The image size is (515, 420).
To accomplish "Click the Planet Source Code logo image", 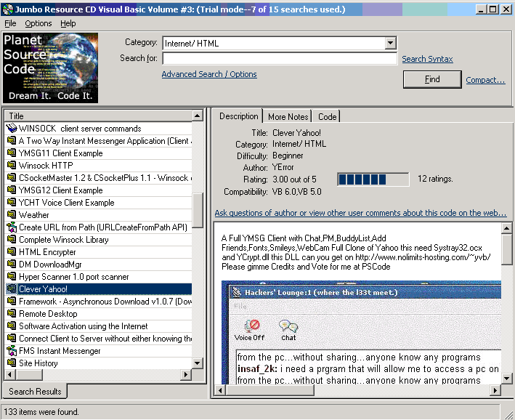I will click(50, 68).
